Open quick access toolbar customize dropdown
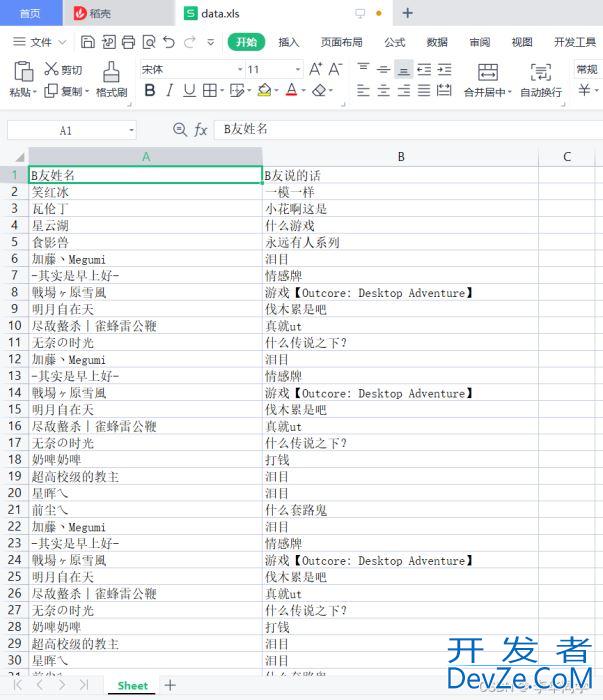This screenshot has width=603, height=700. click(x=211, y=42)
